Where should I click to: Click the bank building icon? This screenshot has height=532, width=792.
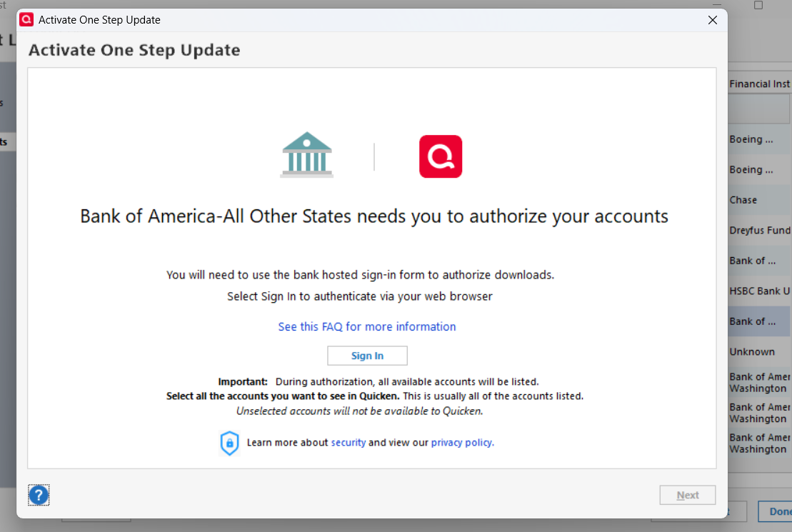coord(306,155)
